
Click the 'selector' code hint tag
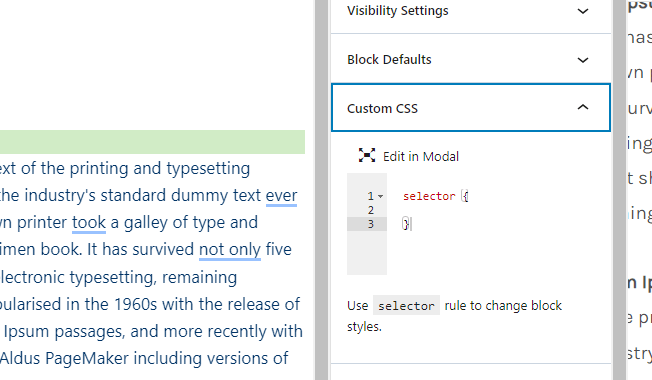[x=406, y=306]
